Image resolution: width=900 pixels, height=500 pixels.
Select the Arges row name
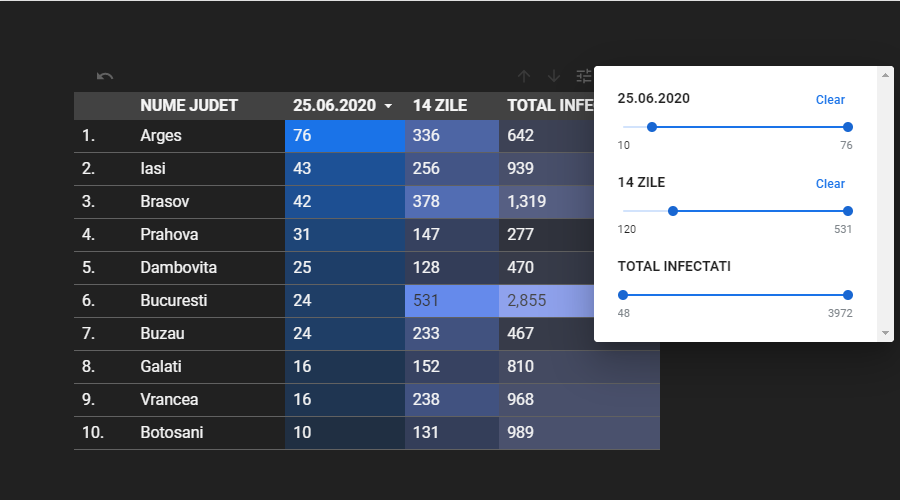click(161, 135)
